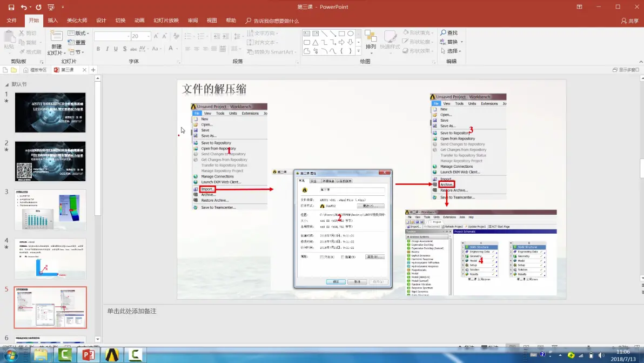The width and height of the screenshot is (644, 363).
Task: Click the New Slide (新建幻灯片) icon
Action: point(56,36)
